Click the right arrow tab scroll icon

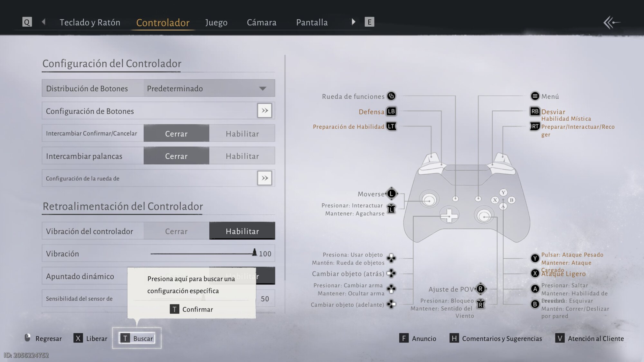[353, 22]
